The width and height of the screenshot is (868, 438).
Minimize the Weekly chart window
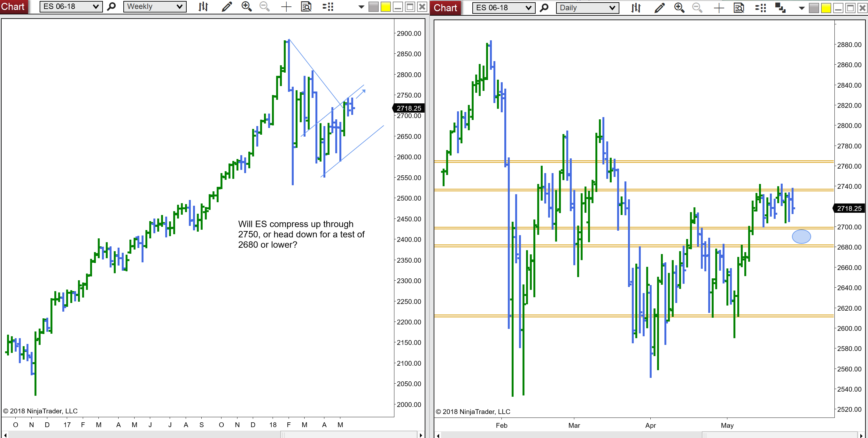point(398,7)
